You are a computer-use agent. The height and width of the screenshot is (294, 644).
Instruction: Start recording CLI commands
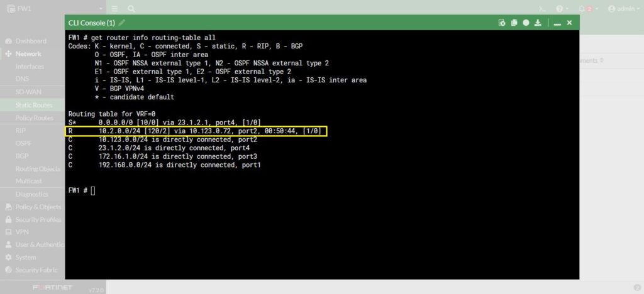click(526, 23)
